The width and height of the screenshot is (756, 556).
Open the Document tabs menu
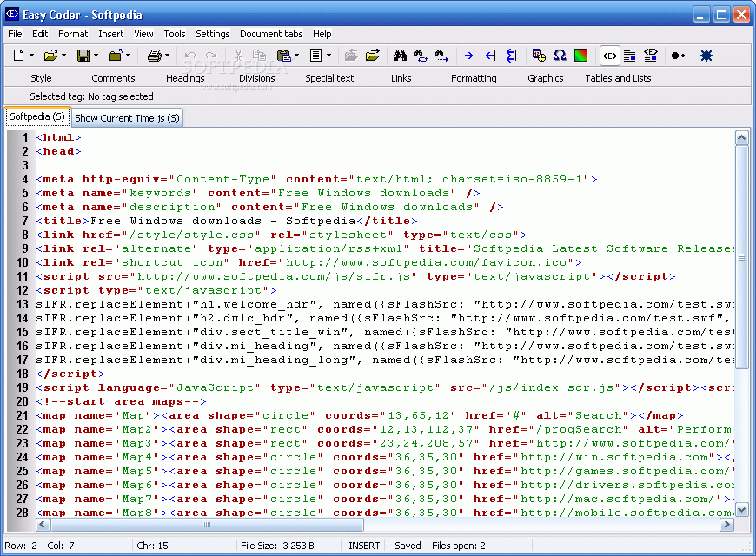click(x=271, y=34)
